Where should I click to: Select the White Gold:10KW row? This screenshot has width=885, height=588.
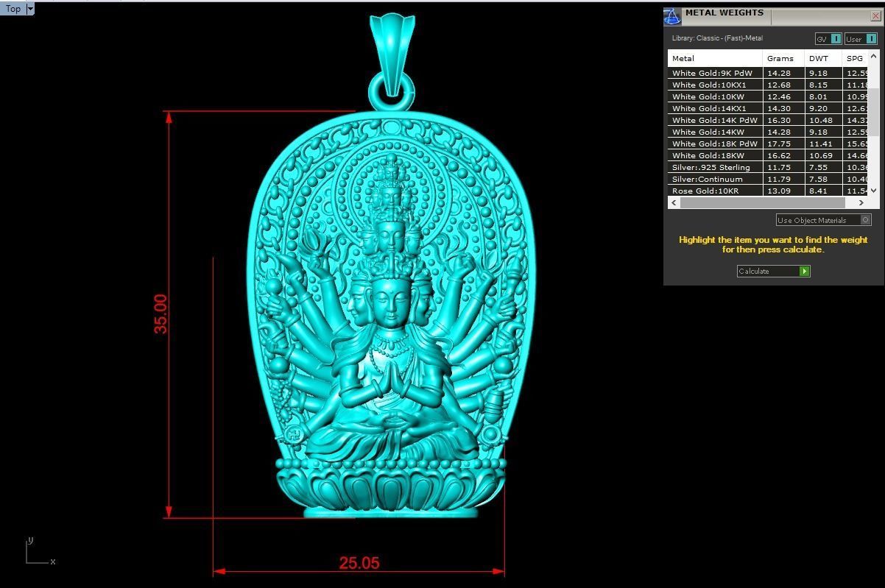coord(769,96)
